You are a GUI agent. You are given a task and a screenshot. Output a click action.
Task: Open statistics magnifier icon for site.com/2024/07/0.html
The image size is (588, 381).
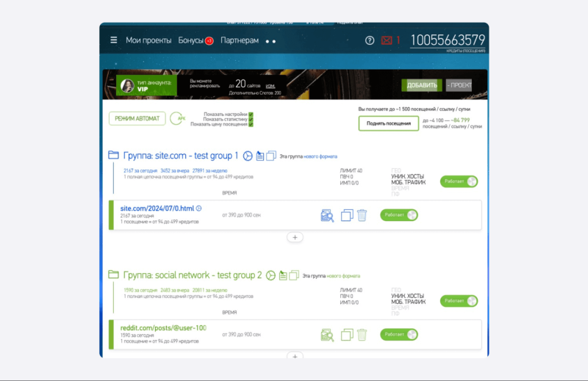coord(327,215)
